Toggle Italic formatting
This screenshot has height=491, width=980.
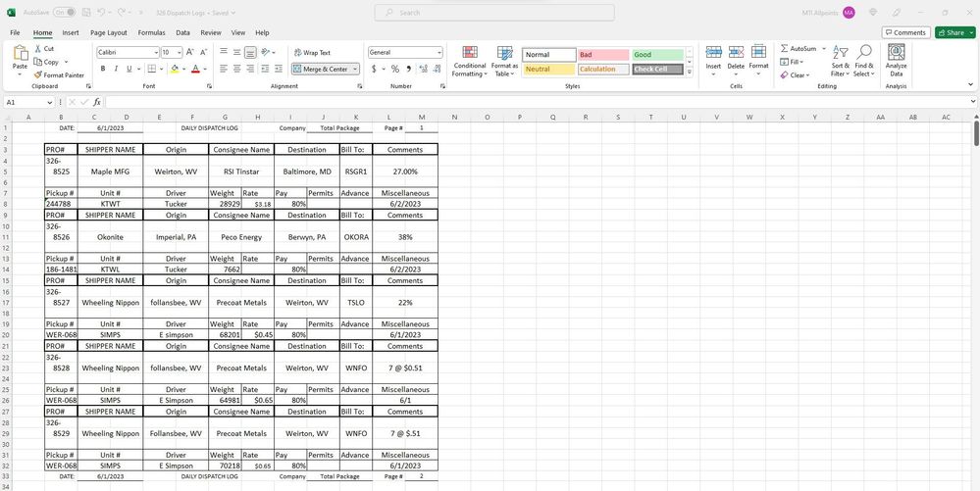[117, 69]
